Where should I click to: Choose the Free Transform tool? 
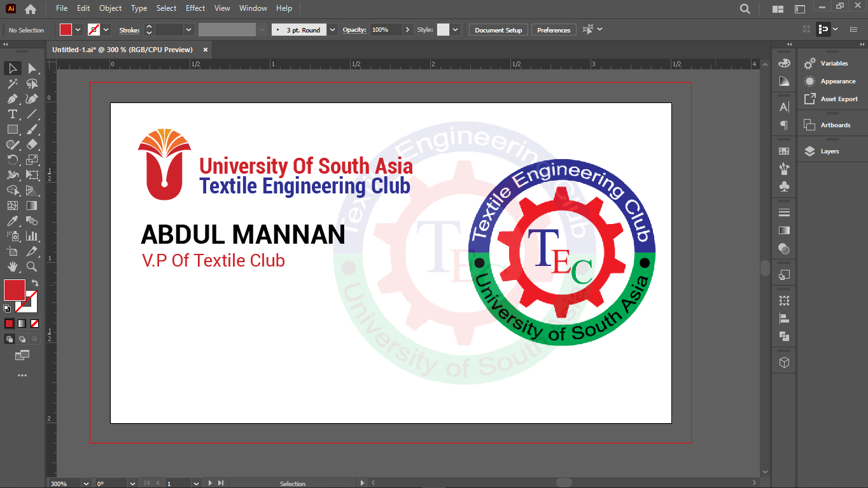pyautogui.click(x=32, y=175)
